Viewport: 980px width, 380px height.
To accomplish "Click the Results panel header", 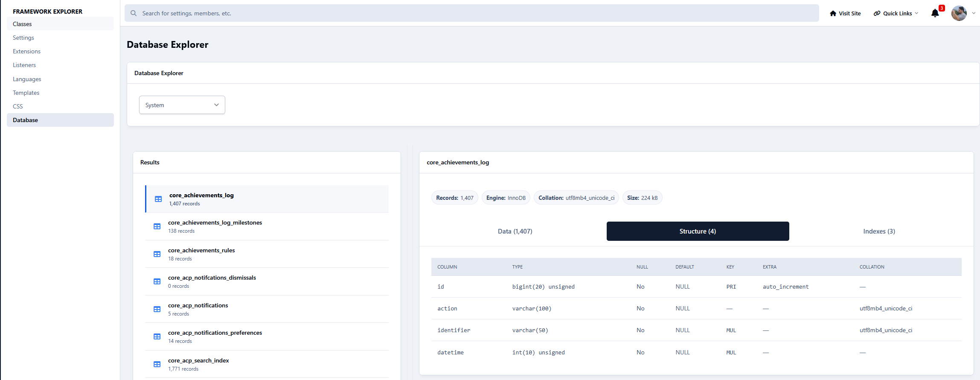I will (267, 162).
